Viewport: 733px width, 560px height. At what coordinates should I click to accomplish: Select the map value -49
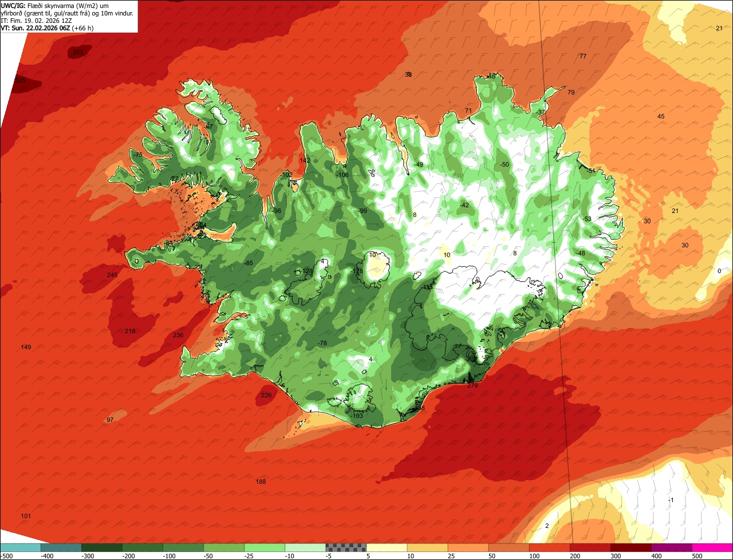tap(418, 164)
